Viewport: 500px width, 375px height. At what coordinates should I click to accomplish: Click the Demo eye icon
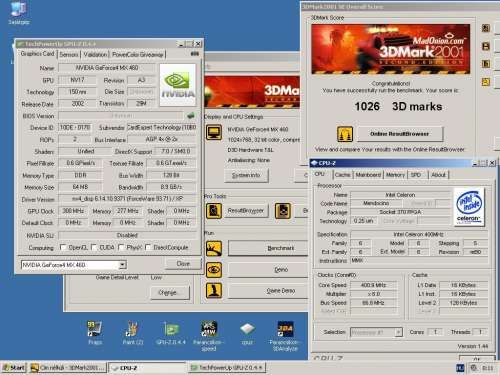click(x=214, y=270)
